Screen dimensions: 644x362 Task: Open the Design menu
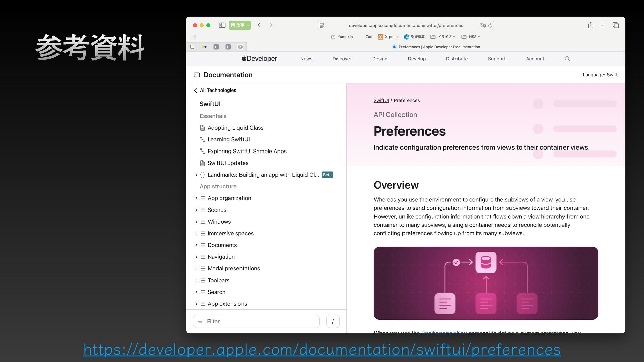pos(380,59)
